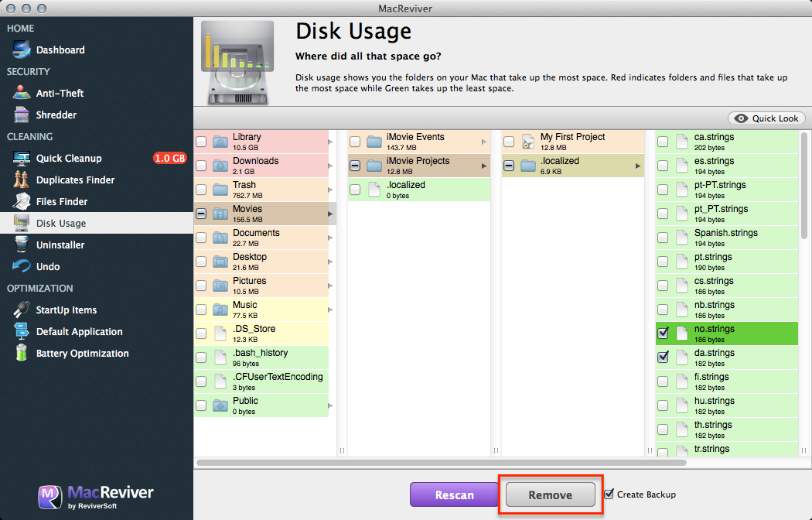
Task: Click the MacReviver logo icon
Action: click(49, 497)
